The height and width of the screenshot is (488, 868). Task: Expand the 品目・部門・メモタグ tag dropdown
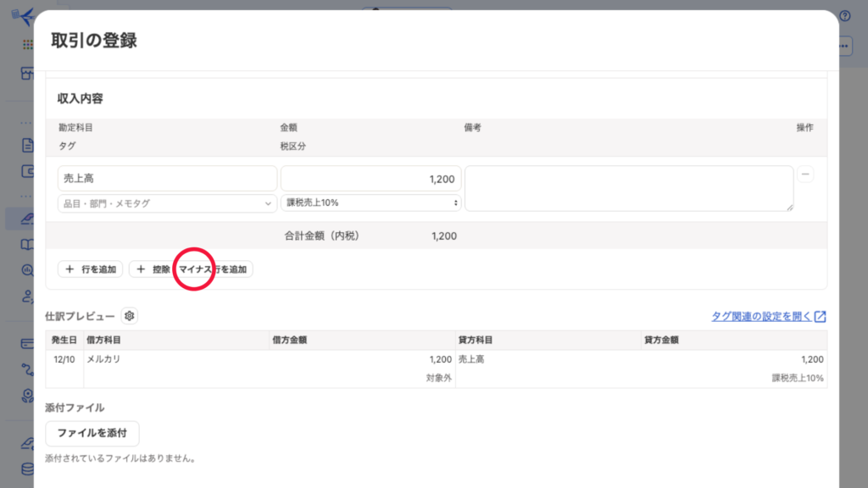[x=167, y=203]
